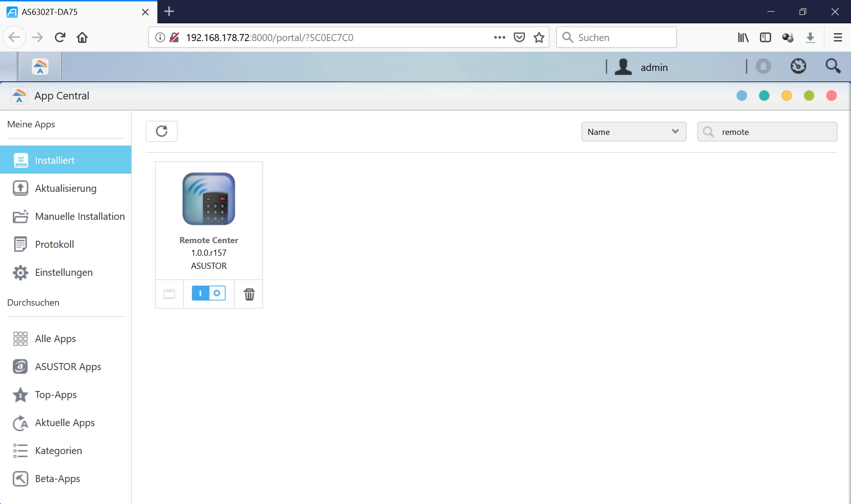
Task: Open the browser downloads panel
Action: coord(810,37)
